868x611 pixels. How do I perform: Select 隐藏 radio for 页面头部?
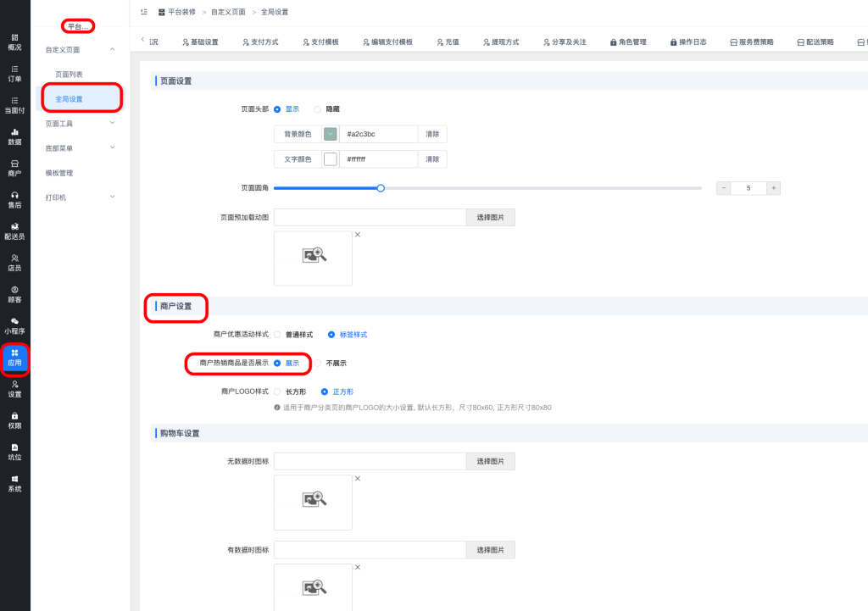coord(318,109)
